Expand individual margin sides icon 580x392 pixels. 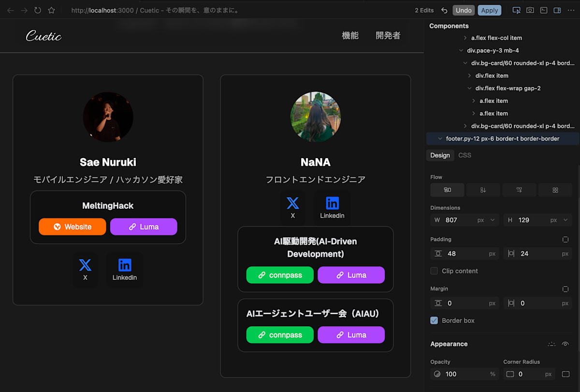tap(565, 289)
